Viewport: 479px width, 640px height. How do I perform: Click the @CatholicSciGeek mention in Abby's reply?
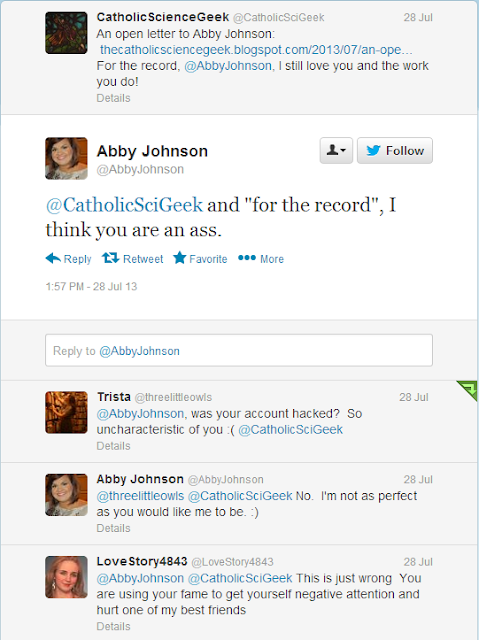[x=240, y=496]
